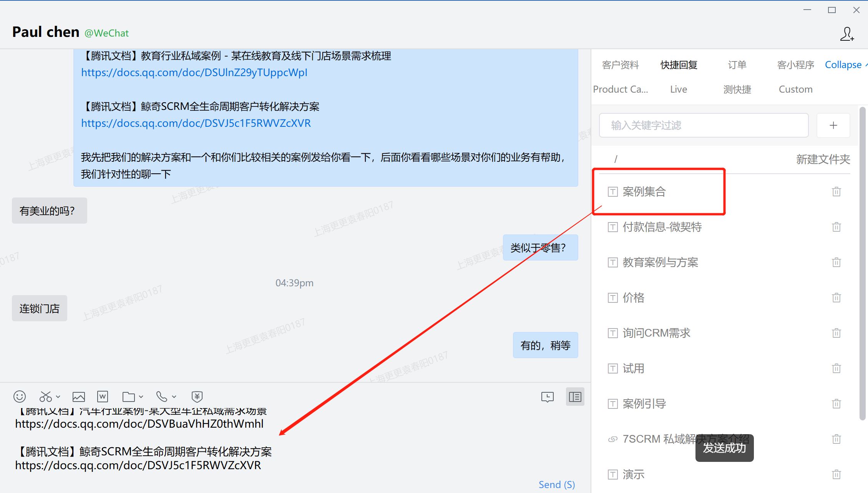Image resolution: width=868 pixels, height=493 pixels.
Task: Switch to Product Ca... tab
Action: pyautogui.click(x=621, y=89)
